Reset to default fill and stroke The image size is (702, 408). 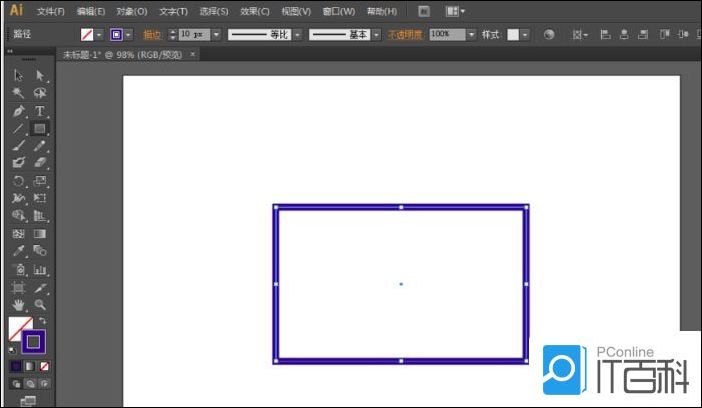pyautogui.click(x=12, y=350)
